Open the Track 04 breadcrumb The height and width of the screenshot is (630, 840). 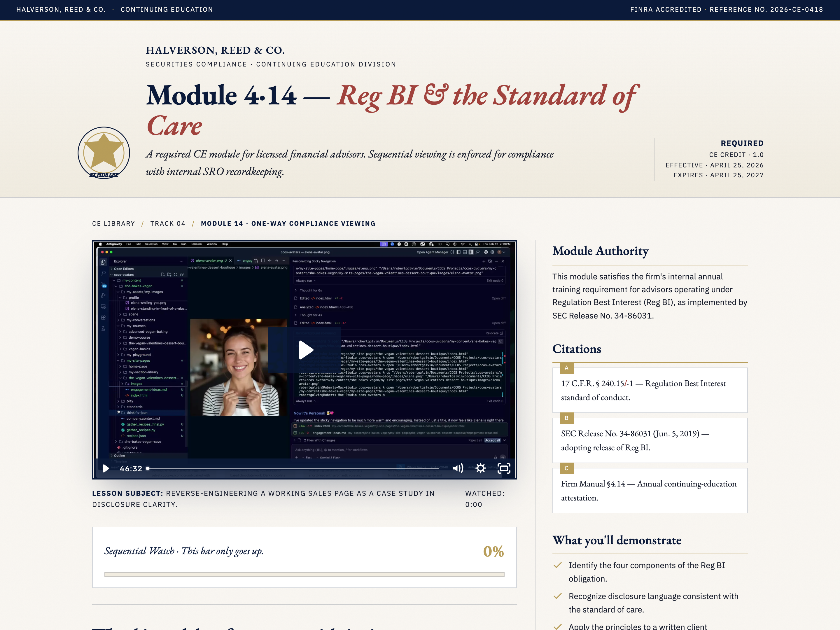pyautogui.click(x=168, y=224)
